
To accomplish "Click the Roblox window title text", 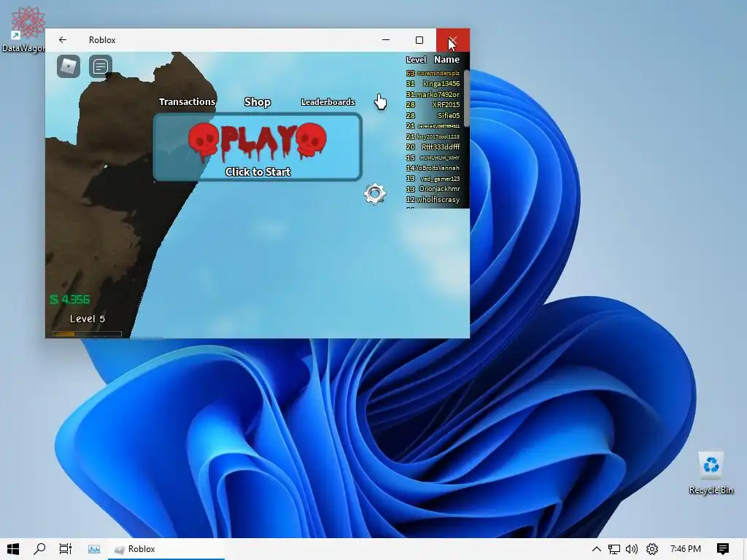I will pyautogui.click(x=102, y=40).
